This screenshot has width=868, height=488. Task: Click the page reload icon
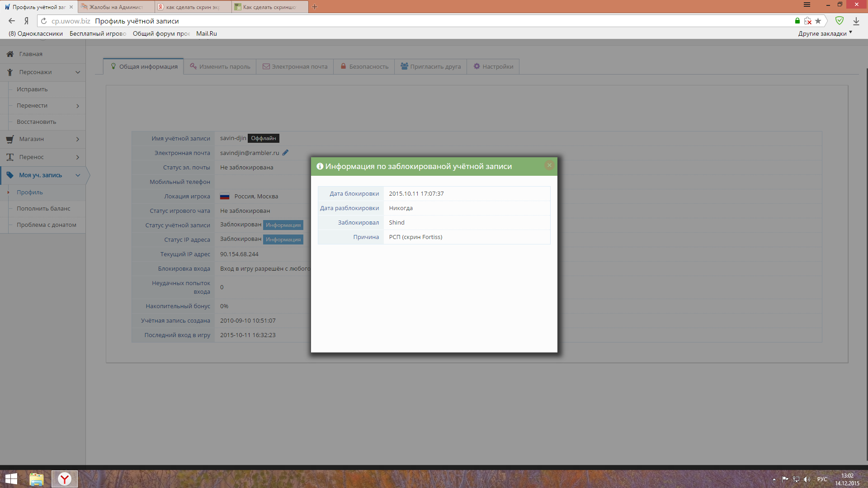[x=44, y=21]
